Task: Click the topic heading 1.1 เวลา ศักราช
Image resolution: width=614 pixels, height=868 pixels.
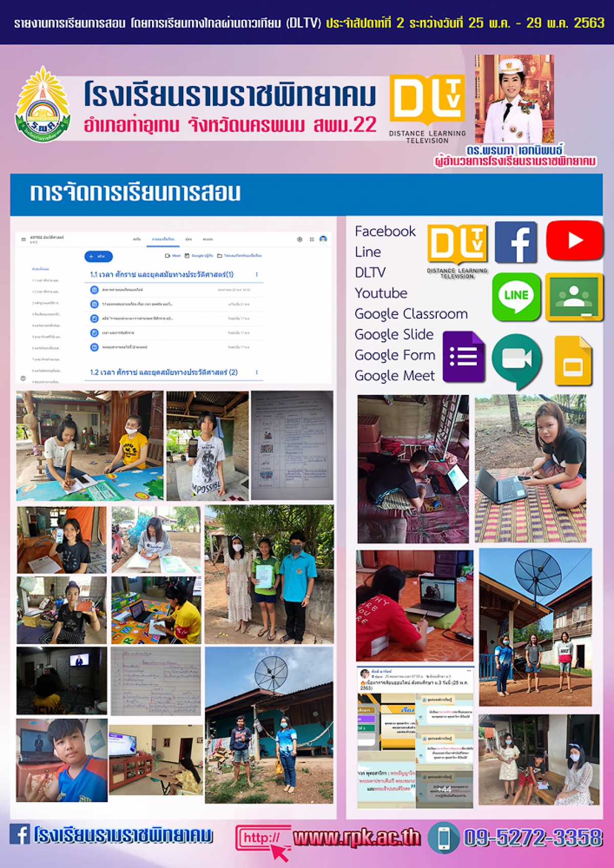Action: click(162, 275)
